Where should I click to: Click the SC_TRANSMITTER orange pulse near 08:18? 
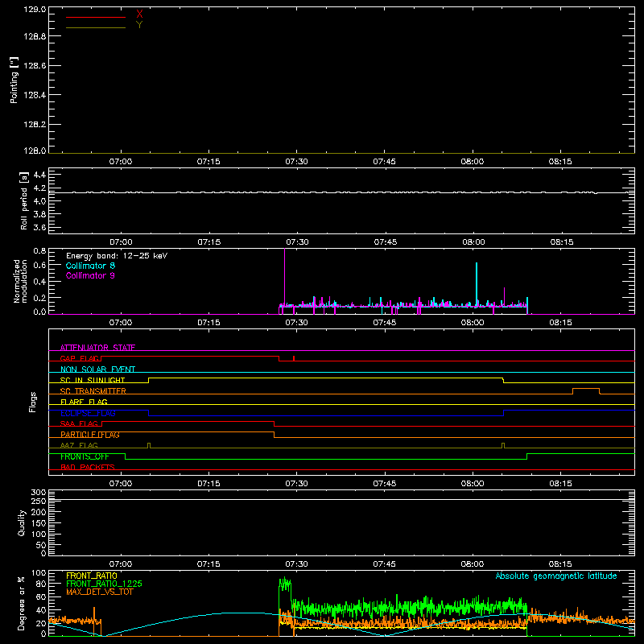click(x=586, y=390)
